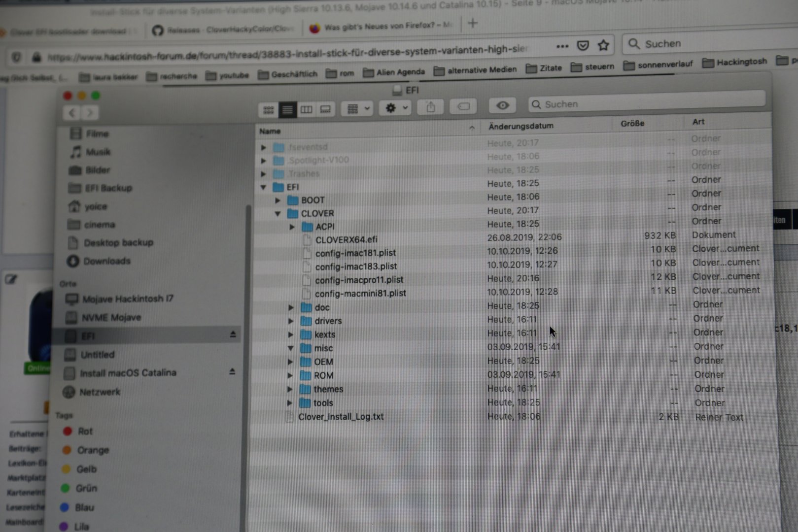Toggle Quick Look eye button
This screenshot has height=532, width=798.
point(502,105)
